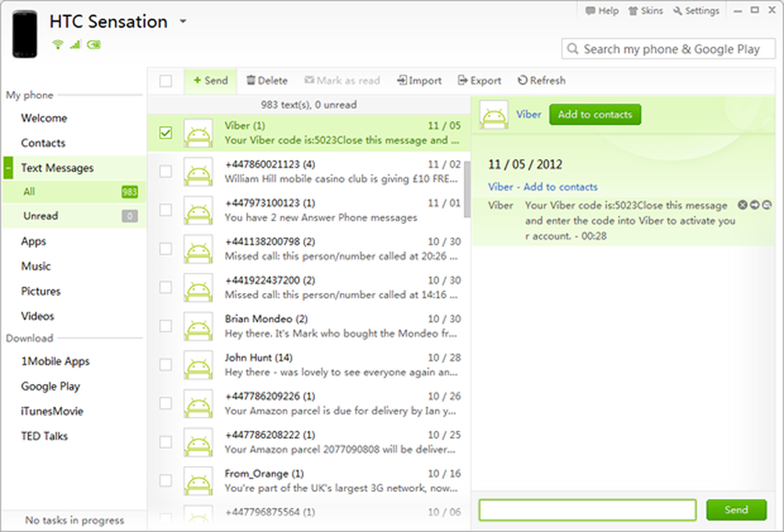Check the +441922437200 conversation checkbox
Image resolution: width=784 pixels, height=532 pixels.
[165, 288]
